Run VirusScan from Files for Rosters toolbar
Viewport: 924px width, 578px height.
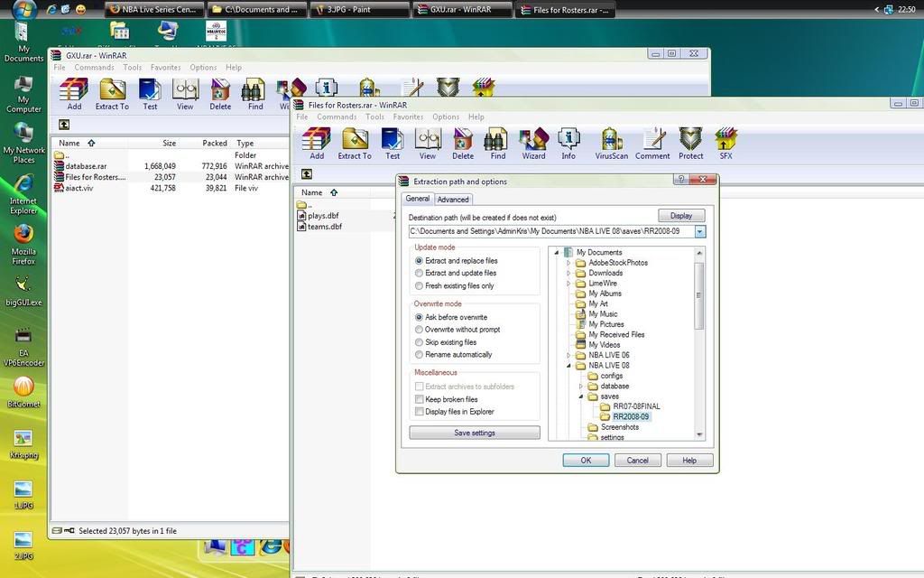point(612,144)
